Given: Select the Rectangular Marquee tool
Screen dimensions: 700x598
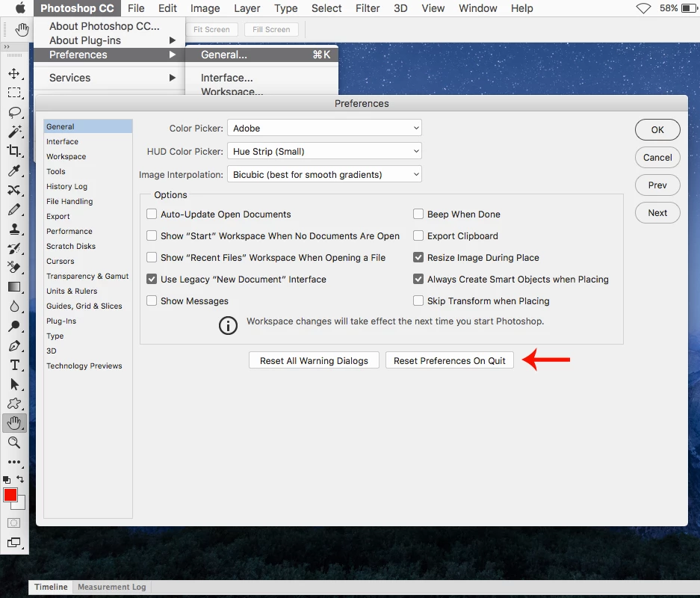Looking at the screenshot, I should [x=14, y=93].
